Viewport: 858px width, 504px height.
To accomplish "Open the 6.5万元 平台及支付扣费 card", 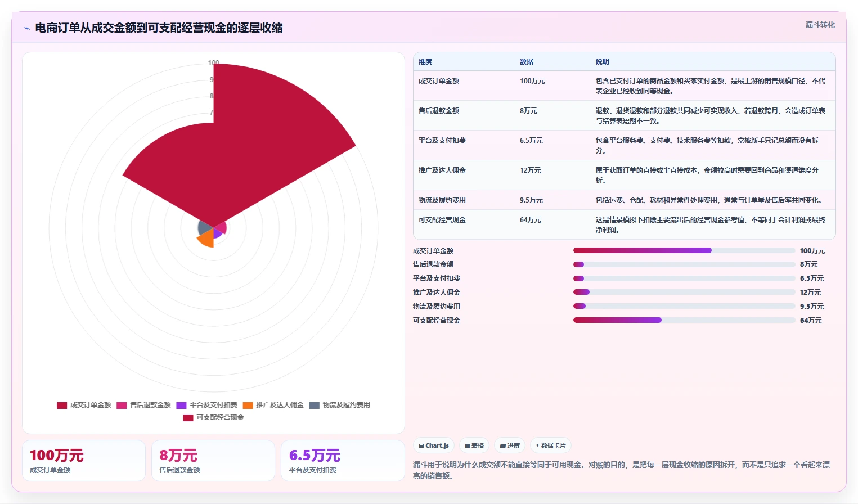I will 343,461.
